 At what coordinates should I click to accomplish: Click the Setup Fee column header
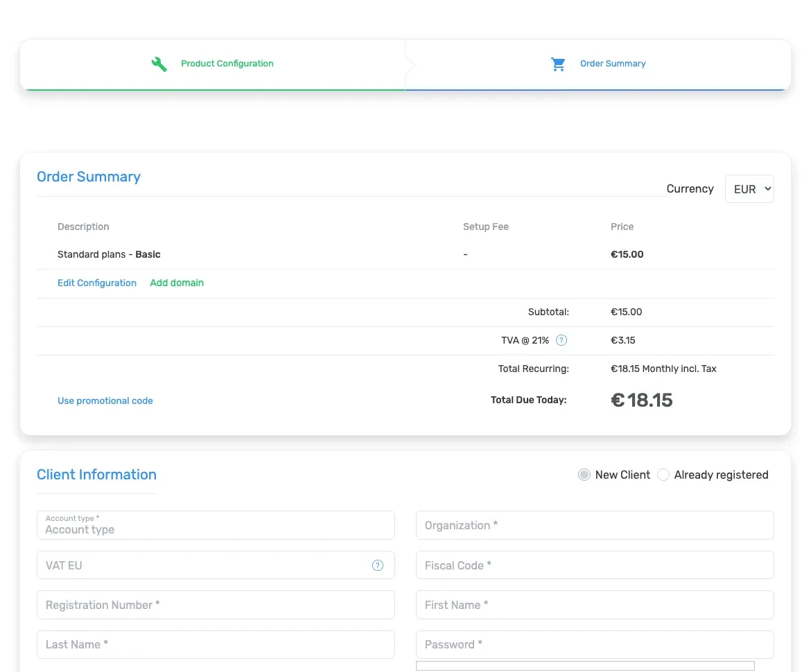point(486,227)
